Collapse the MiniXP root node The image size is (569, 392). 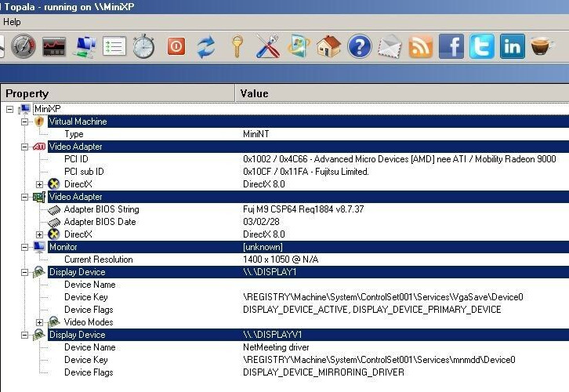[10, 109]
